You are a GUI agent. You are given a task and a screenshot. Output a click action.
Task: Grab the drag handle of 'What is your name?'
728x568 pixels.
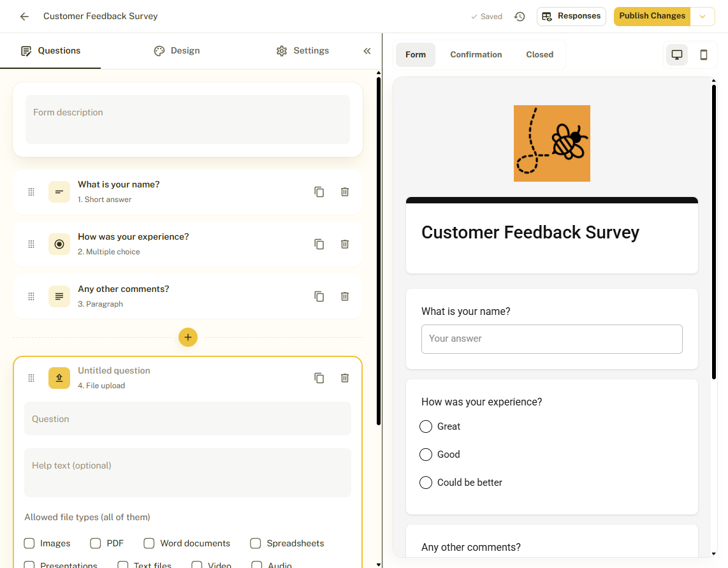(31, 192)
